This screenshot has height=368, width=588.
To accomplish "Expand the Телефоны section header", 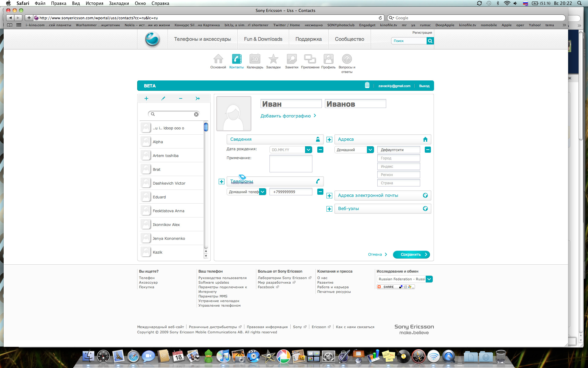I will 275,181.
